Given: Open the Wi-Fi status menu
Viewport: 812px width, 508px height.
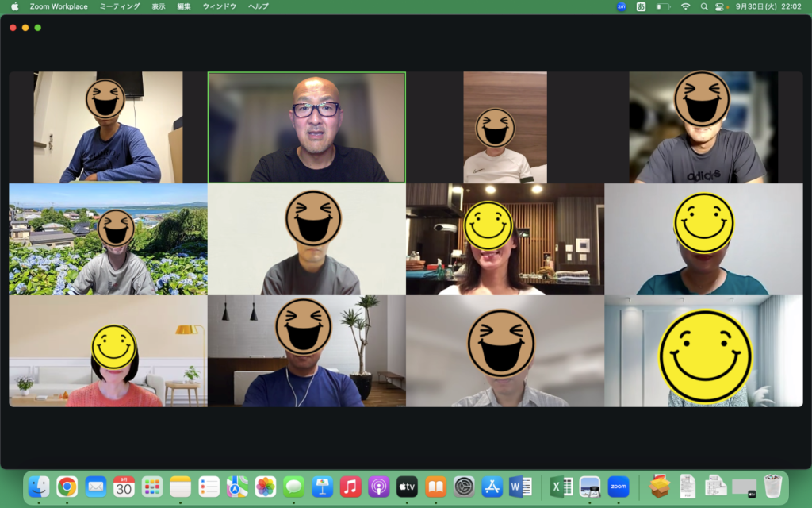Looking at the screenshot, I should [x=685, y=6].
